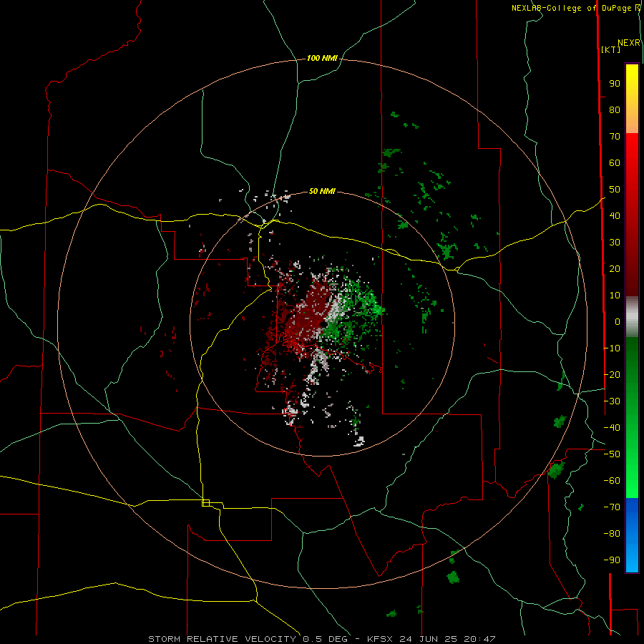Select the 40 knot scale label

[615, 216]
